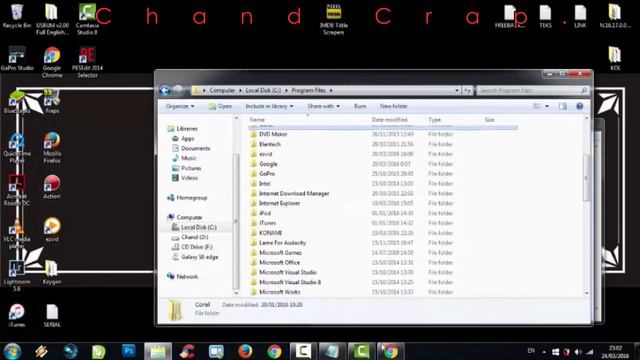Show the preview pane icon
Screen dimensions: 640x360
(x=562, y=106)
